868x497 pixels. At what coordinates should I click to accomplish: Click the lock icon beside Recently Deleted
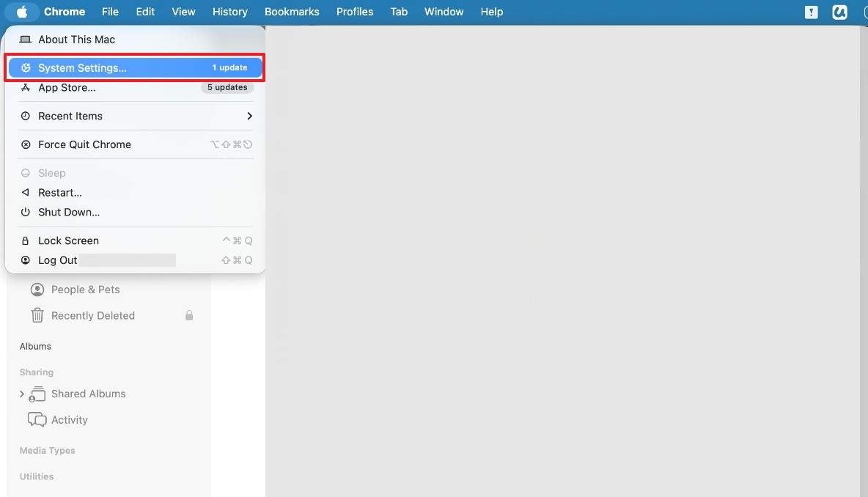[x=188, y=315]
